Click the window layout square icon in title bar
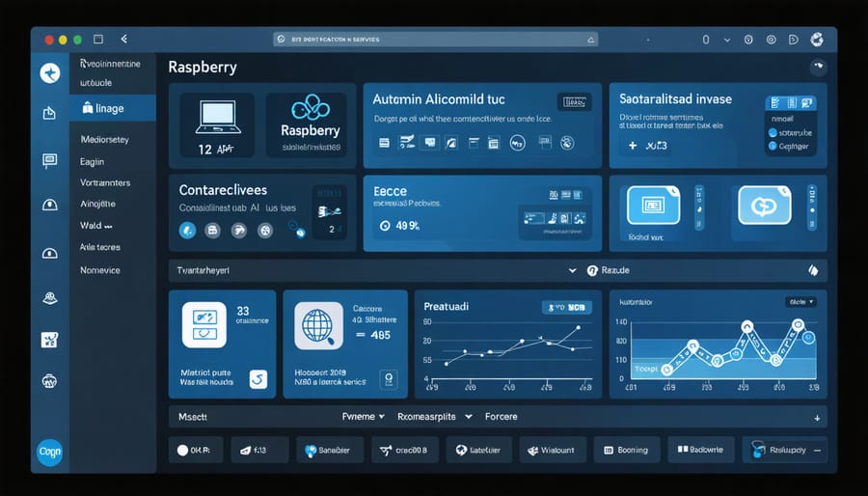Viewport: 868px width, 496px height. 98,40
